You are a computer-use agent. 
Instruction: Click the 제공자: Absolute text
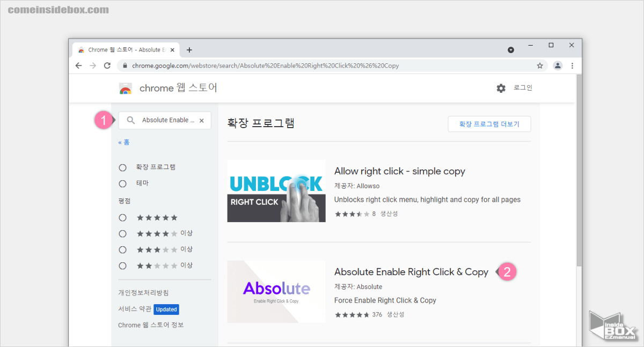pyautogui.click(x=358, y=287)
